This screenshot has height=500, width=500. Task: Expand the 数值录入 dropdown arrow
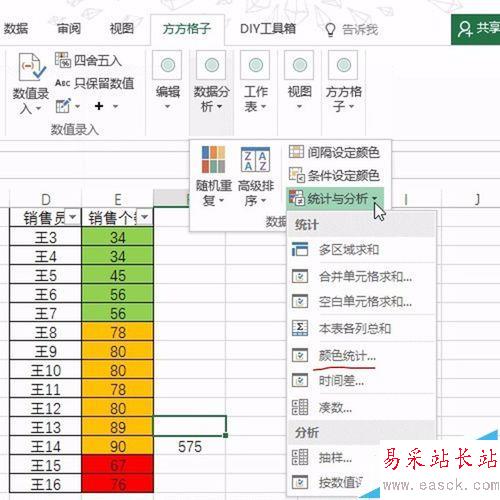pyautogui.click(x=38, y=108)
